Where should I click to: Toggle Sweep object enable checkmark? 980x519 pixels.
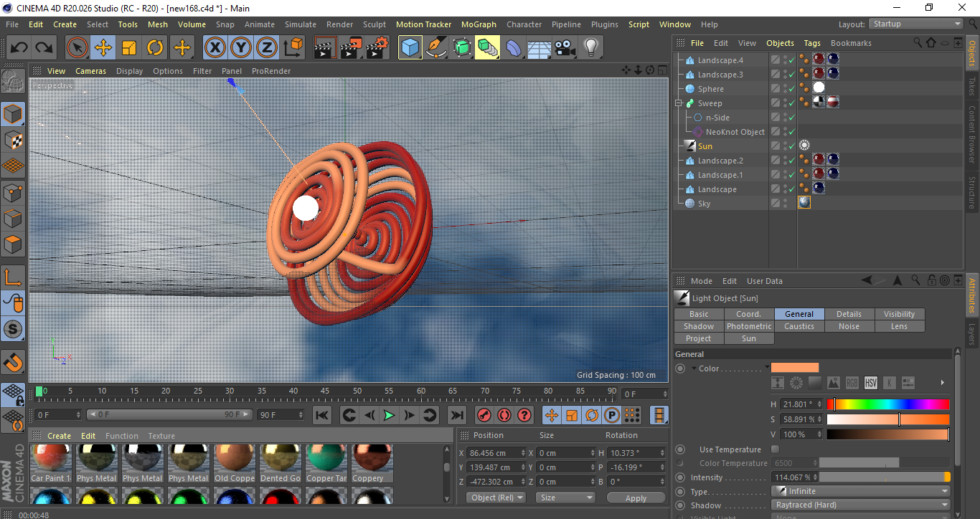(x=791, y=103)
